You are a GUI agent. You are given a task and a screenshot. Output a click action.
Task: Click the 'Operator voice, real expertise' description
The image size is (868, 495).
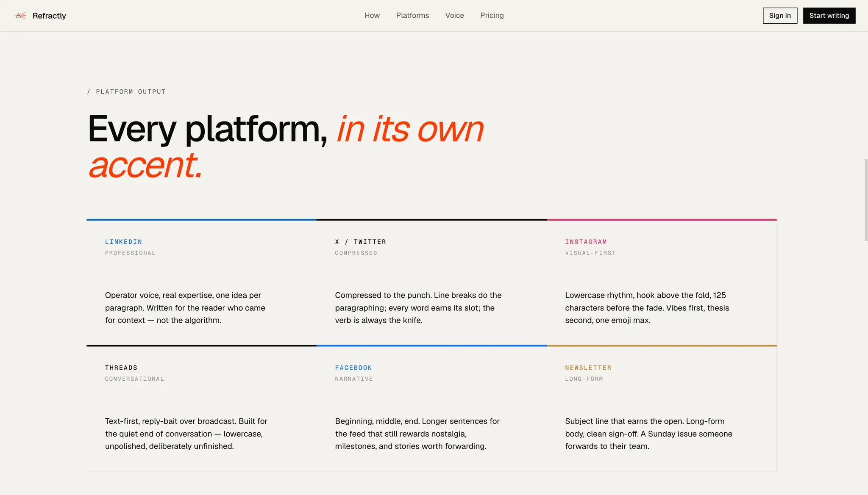(185, 308)
